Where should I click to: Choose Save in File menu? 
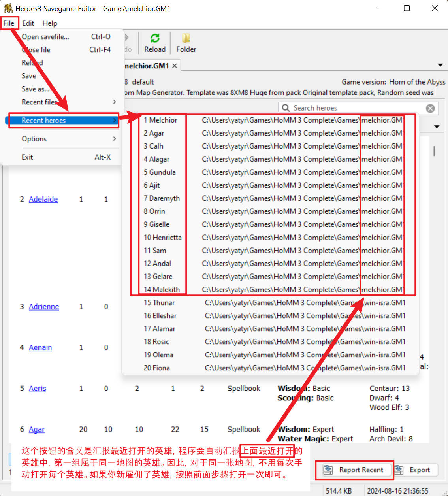pos(62,76)
